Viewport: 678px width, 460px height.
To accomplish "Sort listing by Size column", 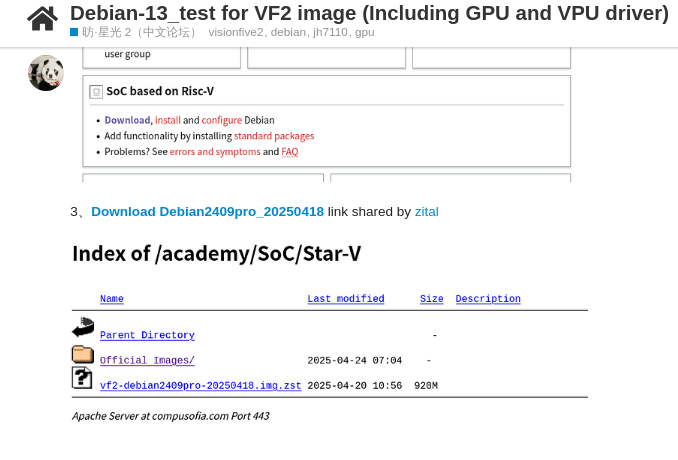I will coord(432,299).
